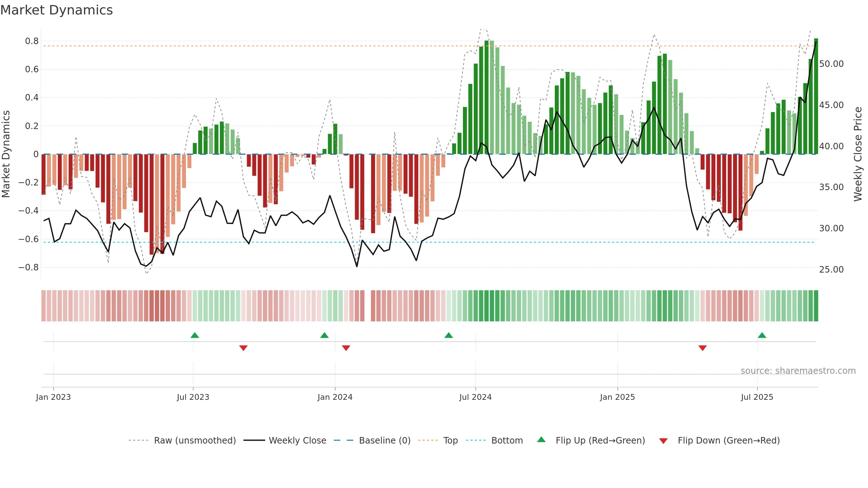Click the Market Dynamics y-axis title
This screenshot has height=488, width=868.
[6, 154]
